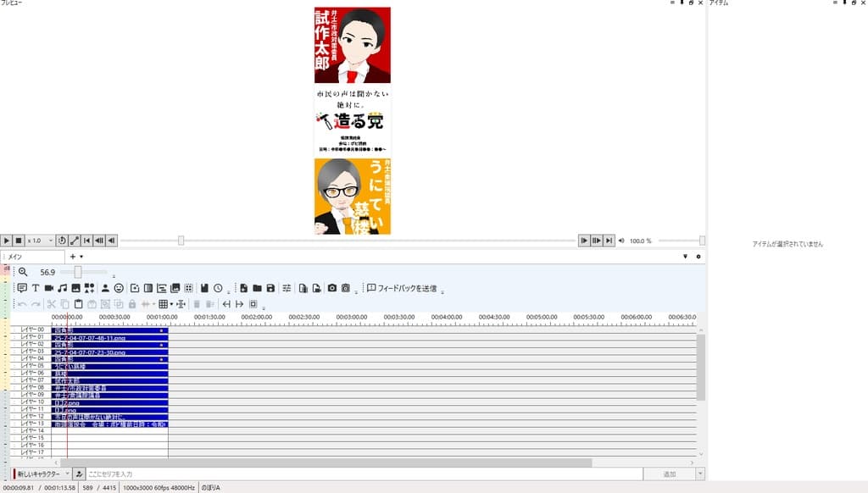This screenshot has width=868, height=493.
Task: Toggle the レイヤー 10 layer header
Action: click(31, 402)
